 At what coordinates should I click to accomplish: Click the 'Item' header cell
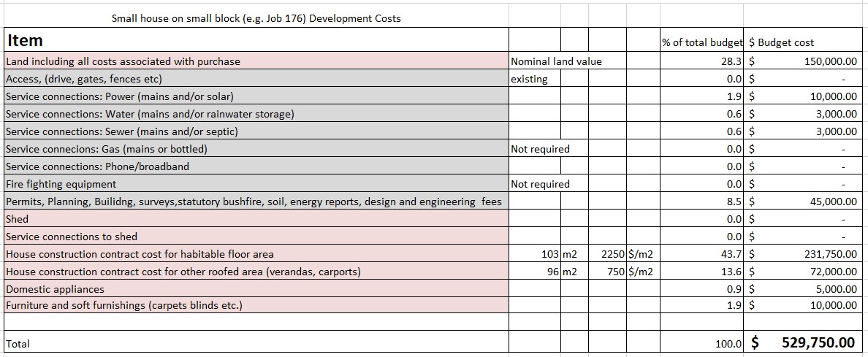click(26, 41)
